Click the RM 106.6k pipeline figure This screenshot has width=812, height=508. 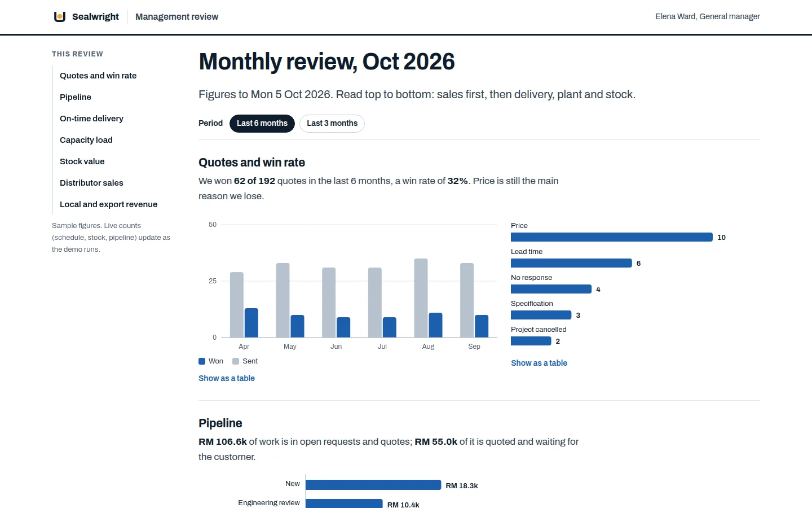[223, 441]
